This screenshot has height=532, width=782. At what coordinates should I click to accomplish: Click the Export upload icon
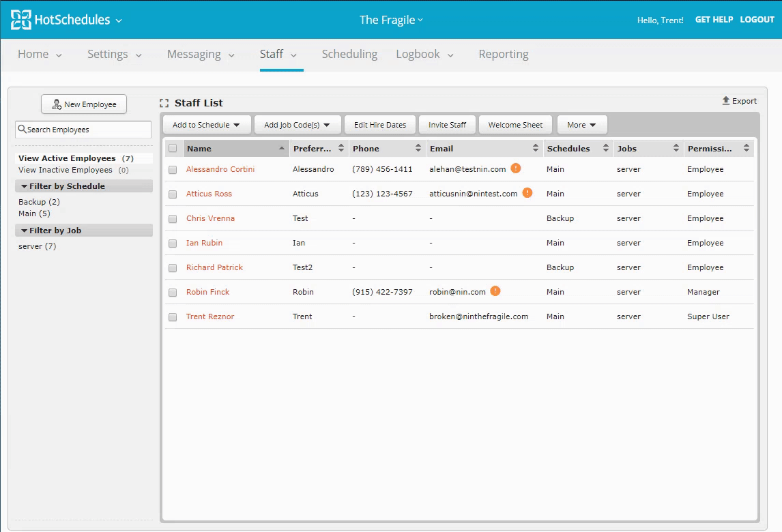(x=726, y=101)
